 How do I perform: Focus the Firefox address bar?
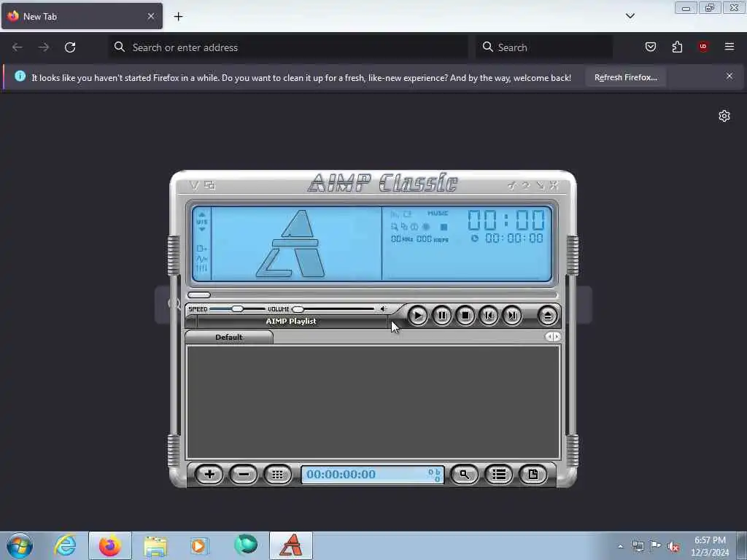point(288,47)
